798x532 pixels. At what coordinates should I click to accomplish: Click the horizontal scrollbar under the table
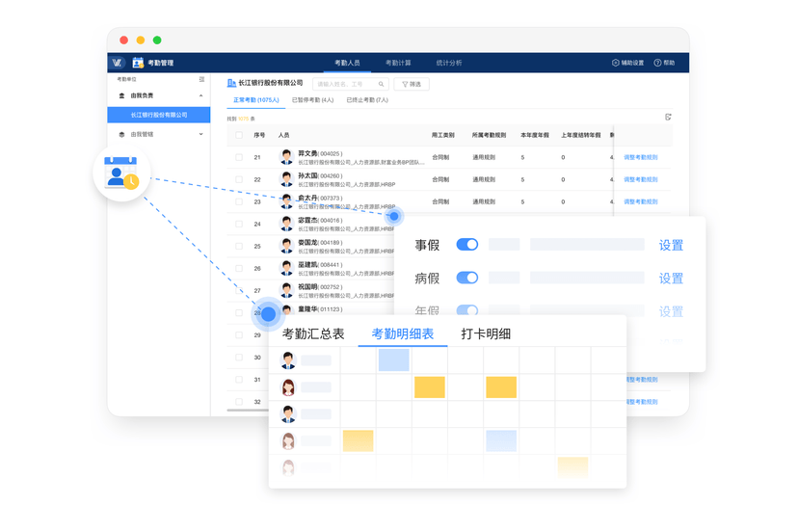[248, 410]
